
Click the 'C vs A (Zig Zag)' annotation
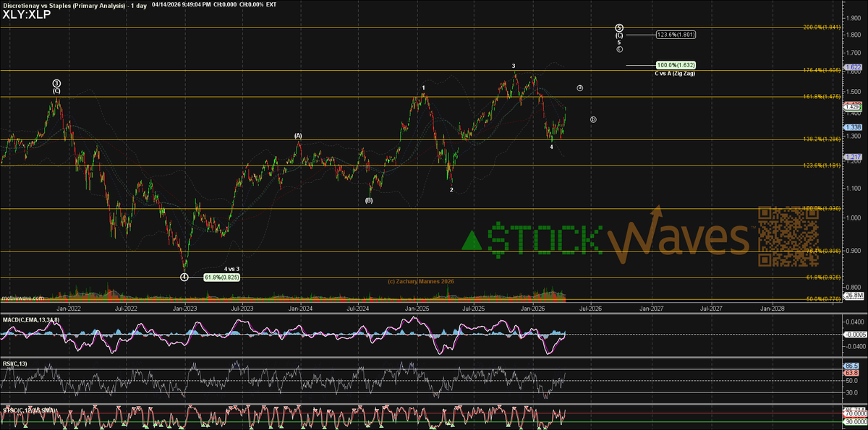pyautogui.click(x=674, y=73)
